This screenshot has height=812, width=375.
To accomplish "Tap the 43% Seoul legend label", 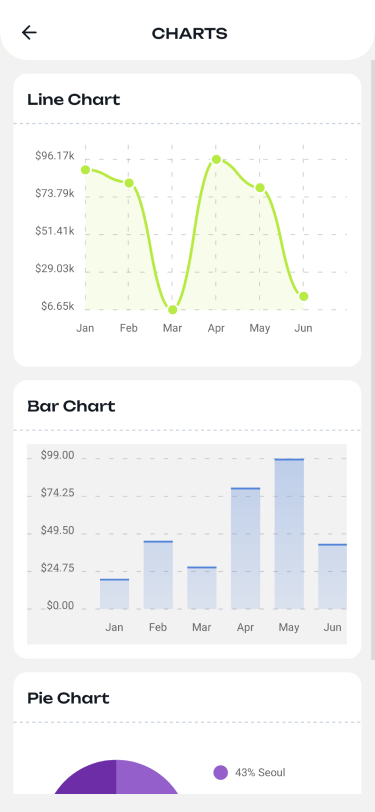I will [x=260, y=773].
